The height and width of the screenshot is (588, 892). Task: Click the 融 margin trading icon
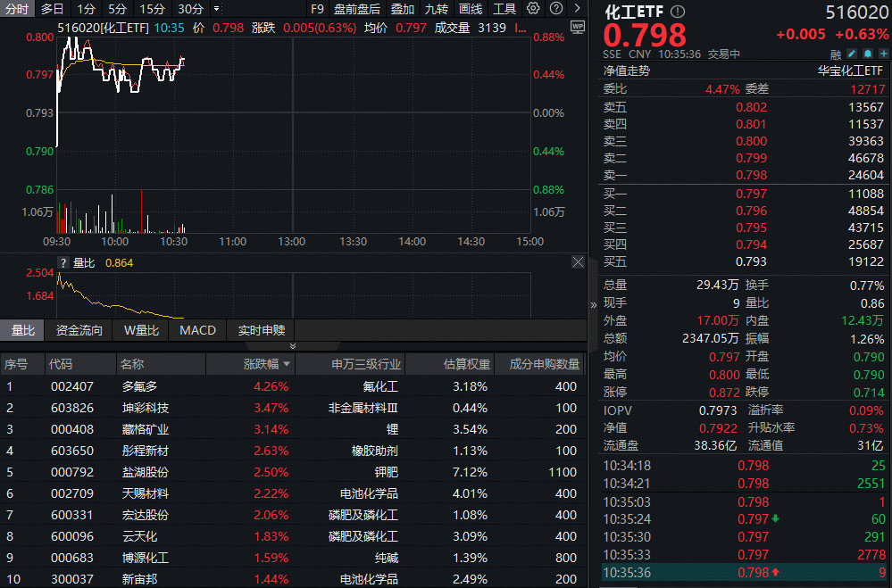836,54
